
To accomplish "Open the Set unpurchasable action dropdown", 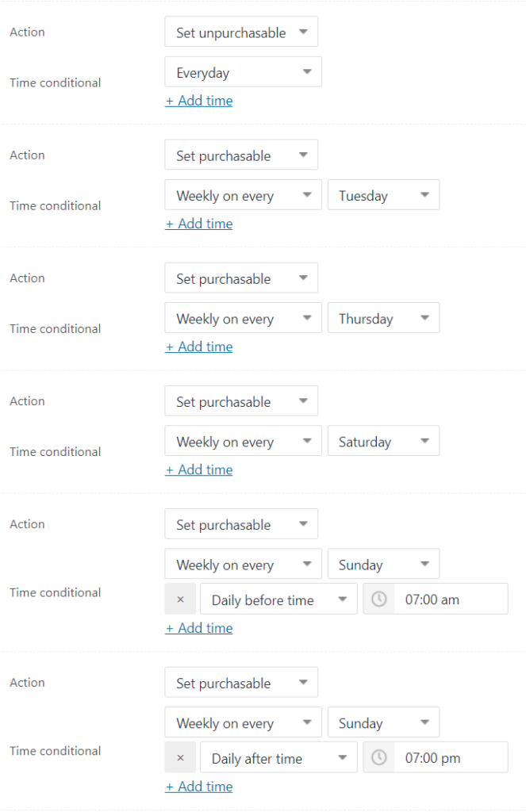I will click(x=240, y=32).
